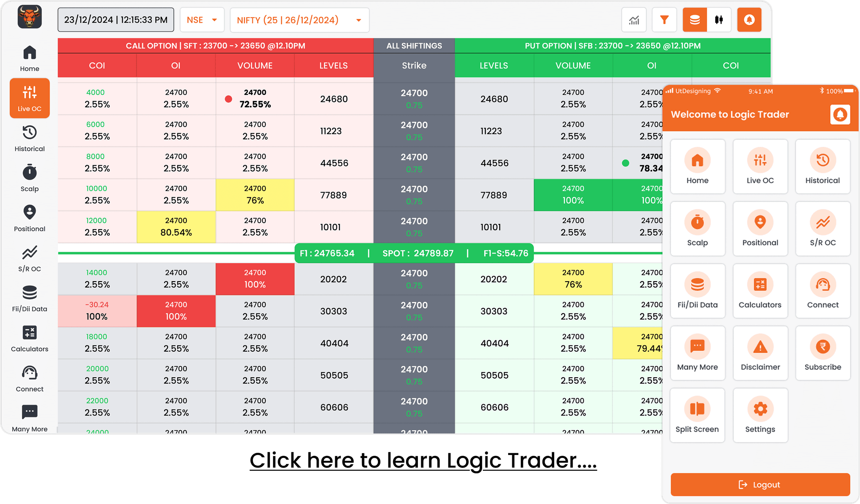Tap the Subscribe rupee tile
The width and height of the screenshot is (860, 504).
click(823, 353)
